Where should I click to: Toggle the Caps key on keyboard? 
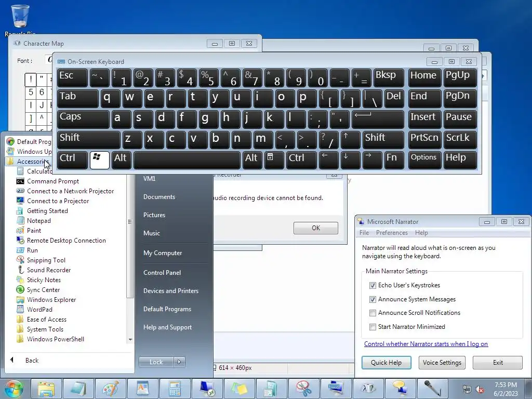coord(83,119)
